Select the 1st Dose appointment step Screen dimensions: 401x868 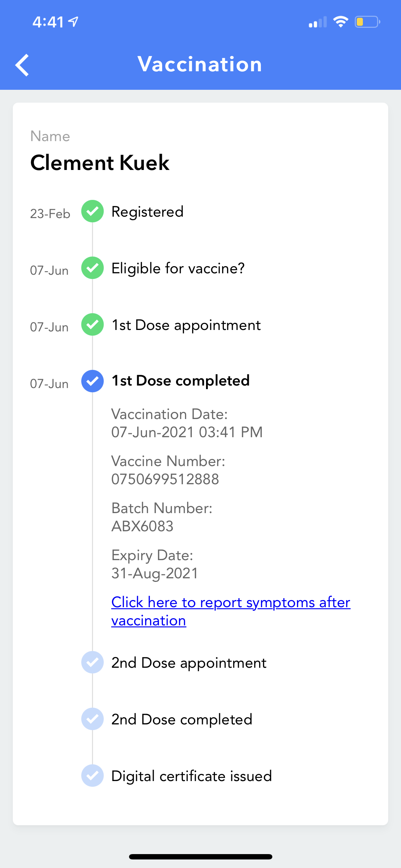point(186,325)
